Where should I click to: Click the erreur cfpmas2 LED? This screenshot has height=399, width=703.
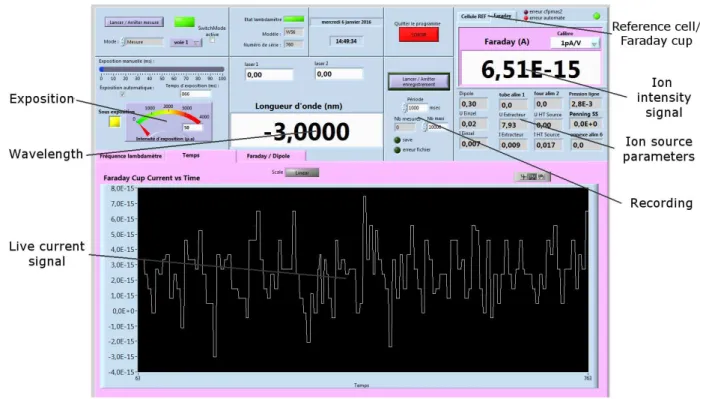526,12
